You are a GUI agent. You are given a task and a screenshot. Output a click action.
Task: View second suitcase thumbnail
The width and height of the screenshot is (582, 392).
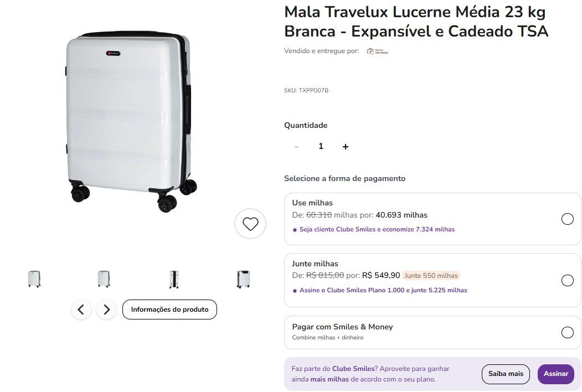pos(104,278)
